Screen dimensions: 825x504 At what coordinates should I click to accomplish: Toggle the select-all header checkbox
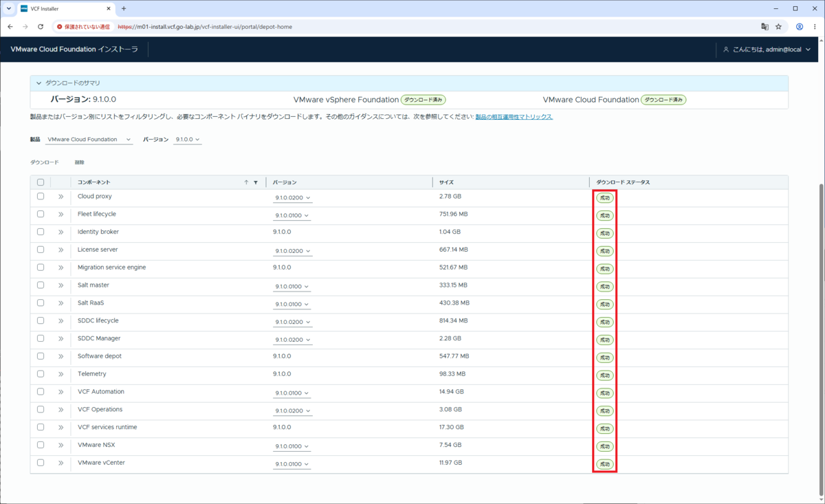click(41, 182)
